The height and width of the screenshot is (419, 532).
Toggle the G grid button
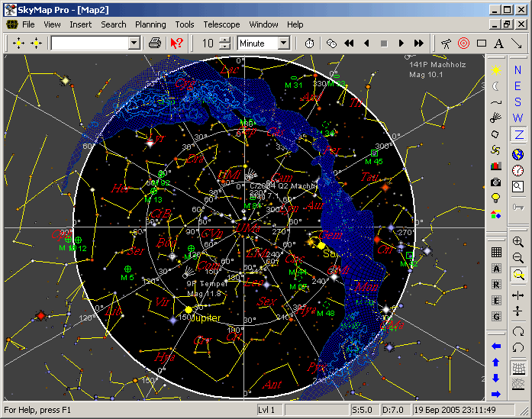(496, 317)
